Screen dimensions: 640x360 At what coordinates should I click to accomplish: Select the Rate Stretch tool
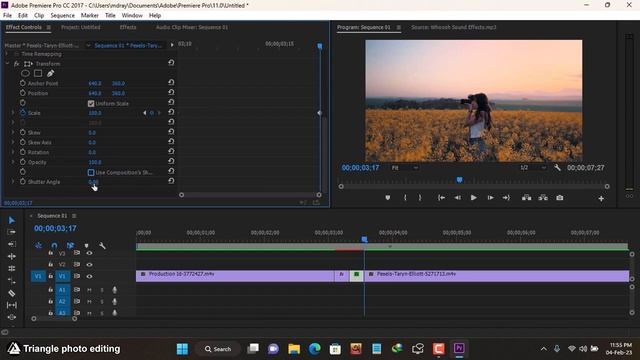[x=11, y=269]
